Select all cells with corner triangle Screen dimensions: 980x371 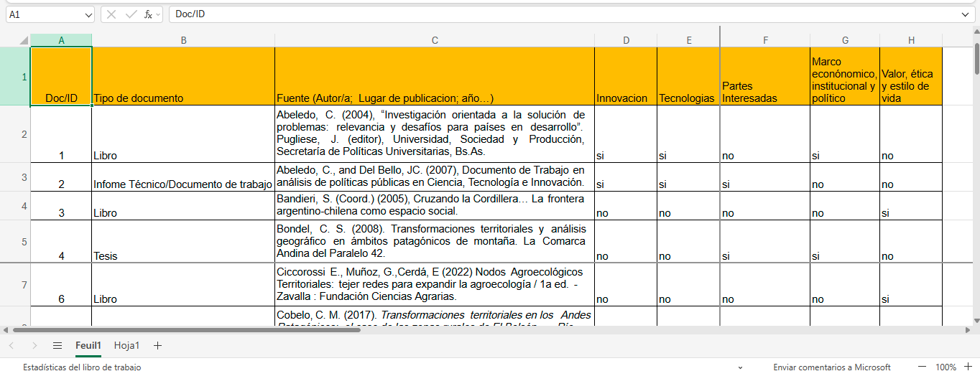pos(24,40)
